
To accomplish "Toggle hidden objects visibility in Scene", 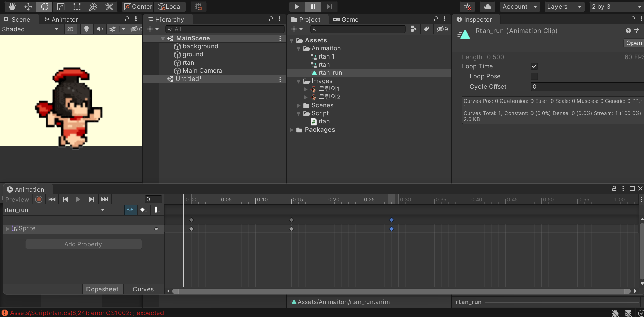I will point(136,29).
